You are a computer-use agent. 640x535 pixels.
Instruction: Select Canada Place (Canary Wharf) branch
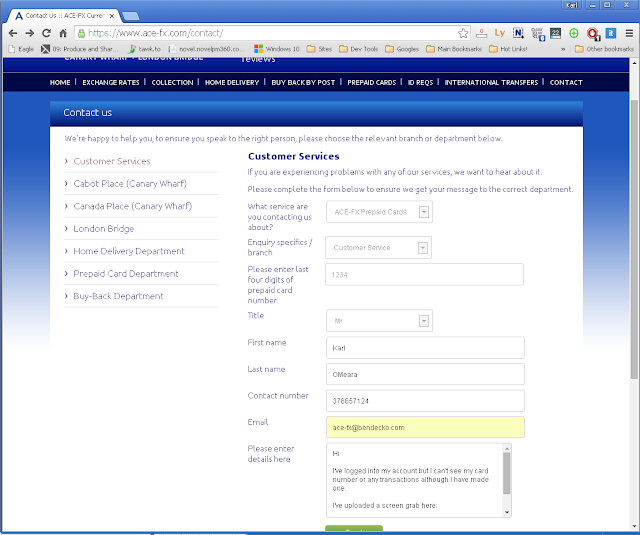click(133, 206)
